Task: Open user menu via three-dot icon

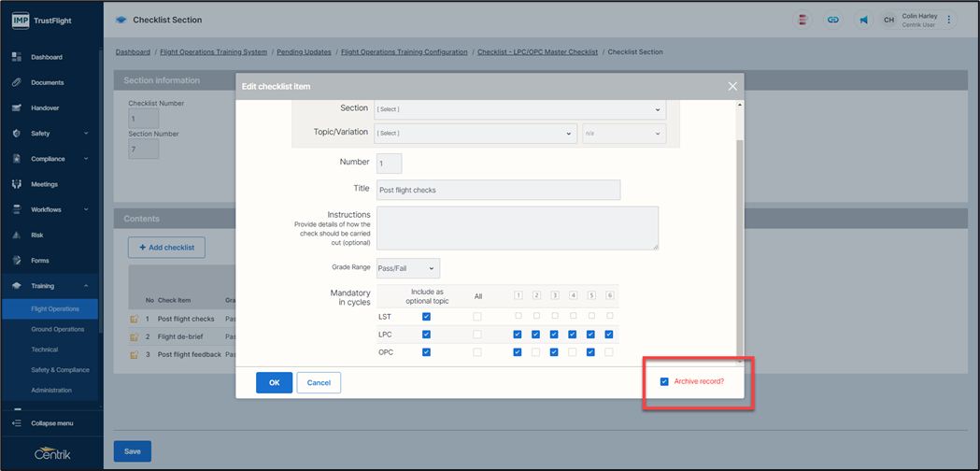Action: (x=949, y=20)
